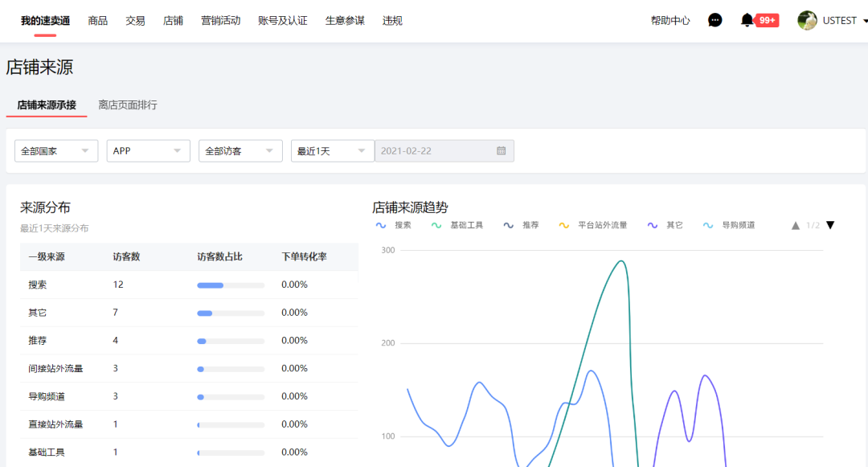Open the calendar icon next to 2021-02-22
This screenshot has width=868, height=467.
click(502, 150)
